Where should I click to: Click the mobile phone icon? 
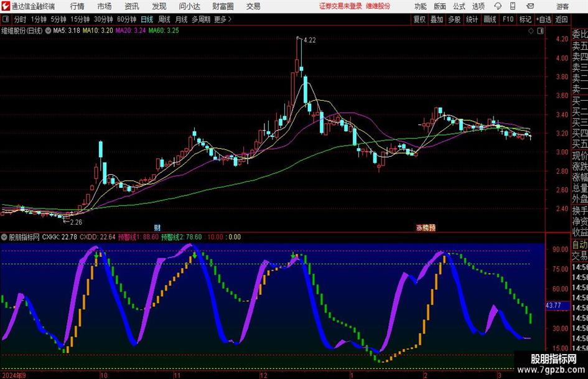click(513, 6)
